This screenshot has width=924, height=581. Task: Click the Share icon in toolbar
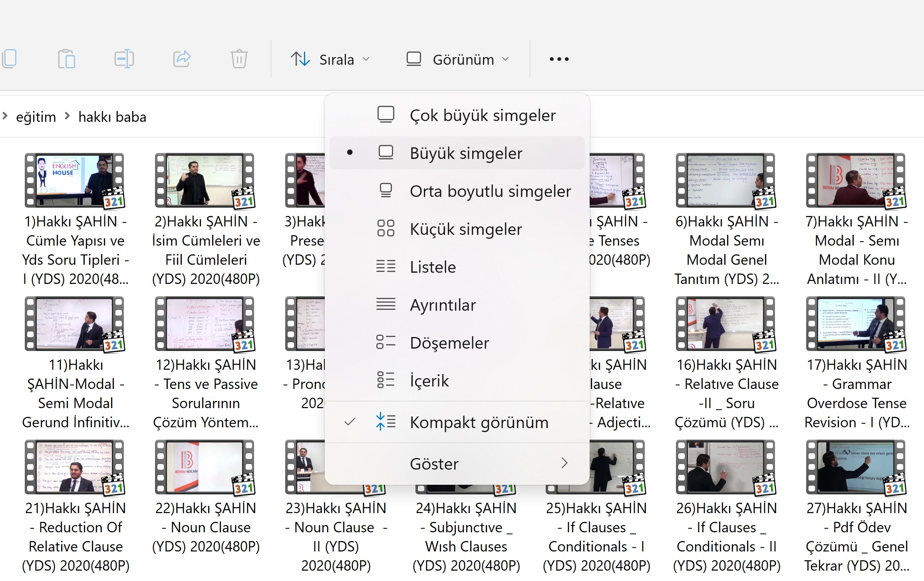182,59
